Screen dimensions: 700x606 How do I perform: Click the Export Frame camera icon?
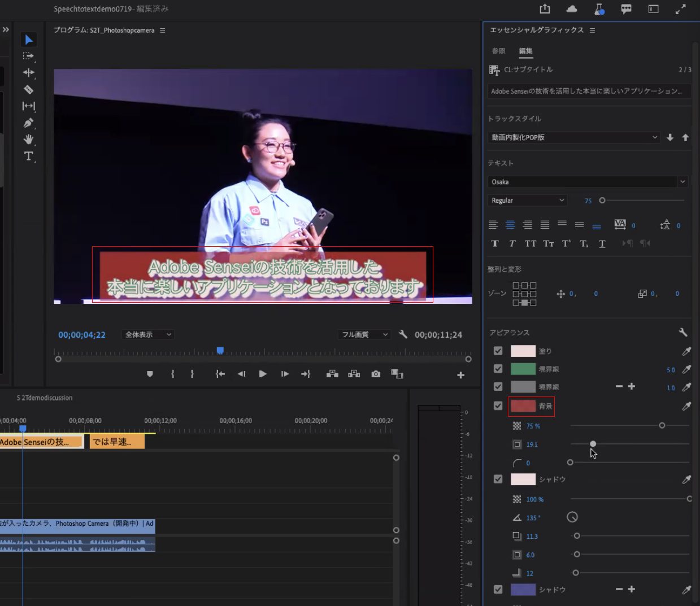(x=376, y=374)
